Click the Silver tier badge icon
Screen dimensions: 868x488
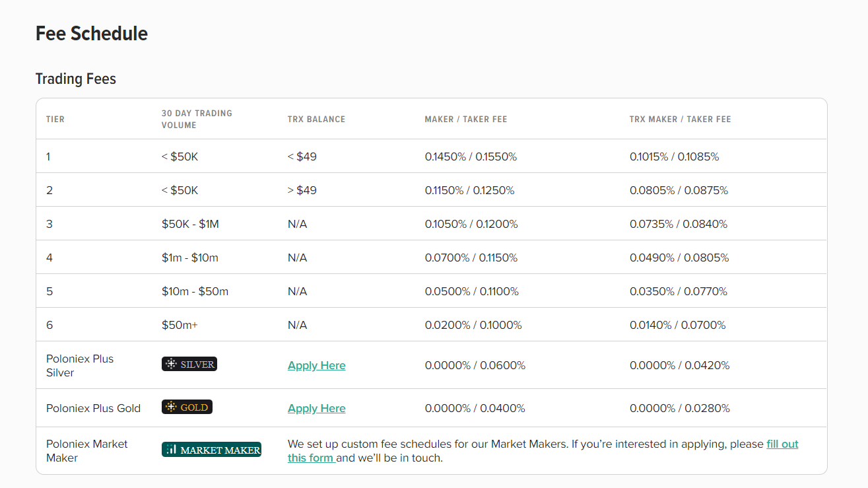[x=189, y=364]
